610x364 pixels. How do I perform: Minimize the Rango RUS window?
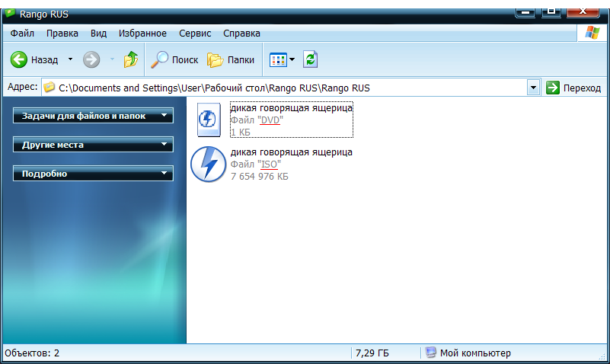[x=525, y=12]
